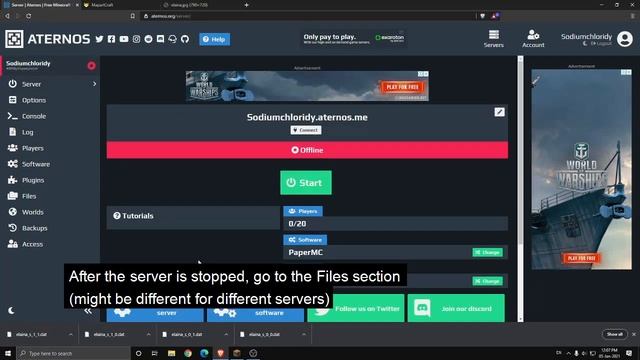Open Brave browser from the taskbar

coord(220,353)
